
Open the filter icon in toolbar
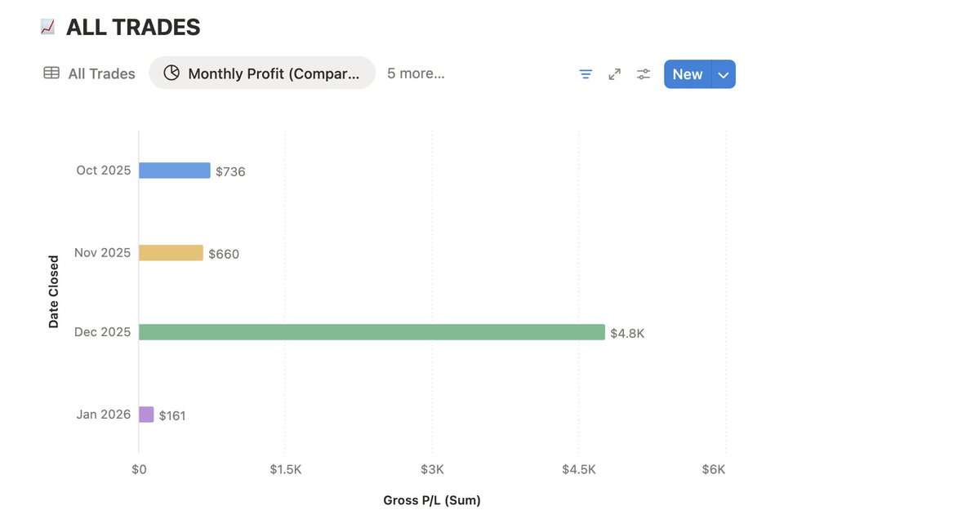pos(586,73)
